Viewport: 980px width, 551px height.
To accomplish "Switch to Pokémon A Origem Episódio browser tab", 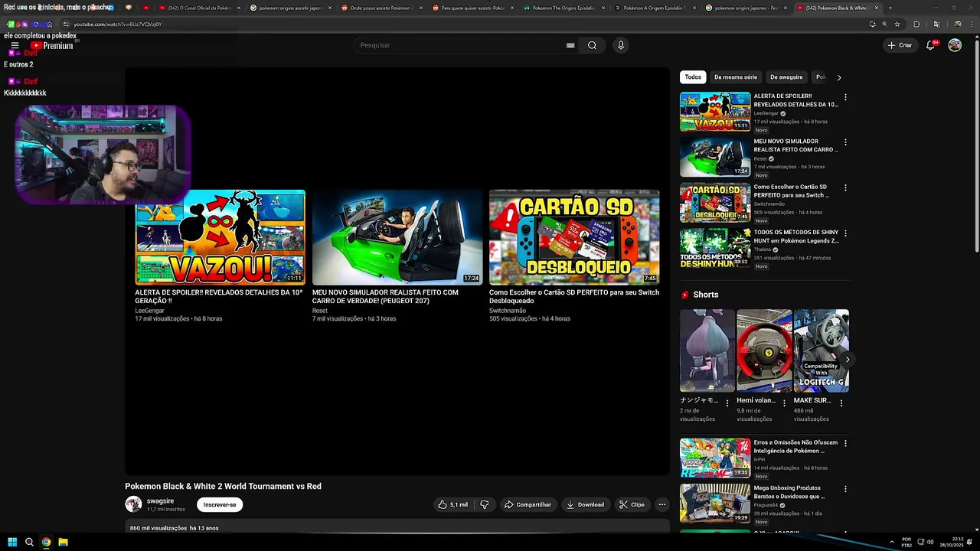I will click(x=654, y=8).
